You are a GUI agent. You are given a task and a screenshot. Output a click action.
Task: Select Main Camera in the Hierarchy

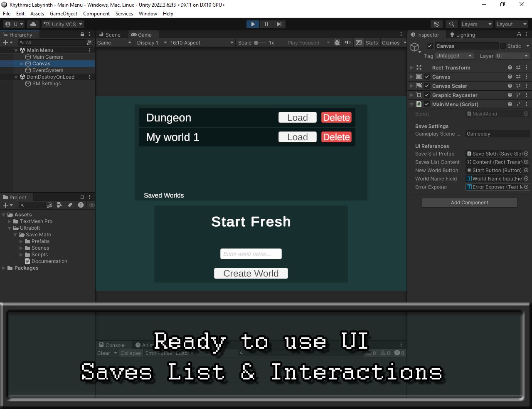click(48, 57)
